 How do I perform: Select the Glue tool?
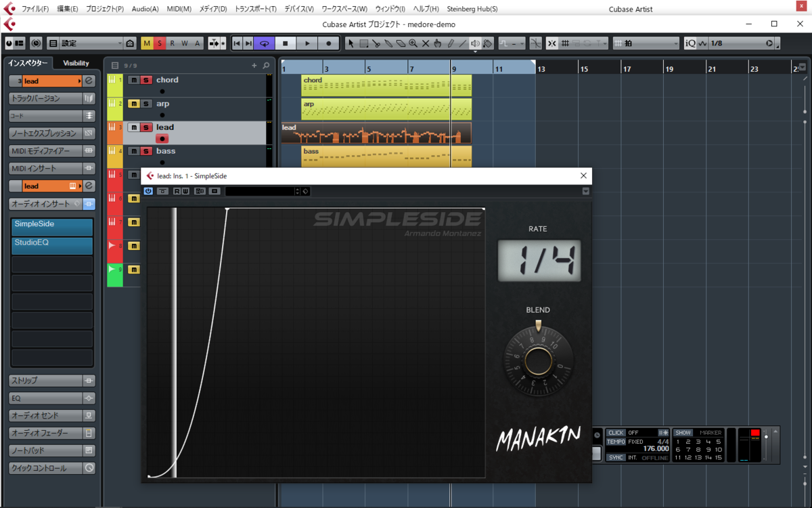[x=388, y=43]
